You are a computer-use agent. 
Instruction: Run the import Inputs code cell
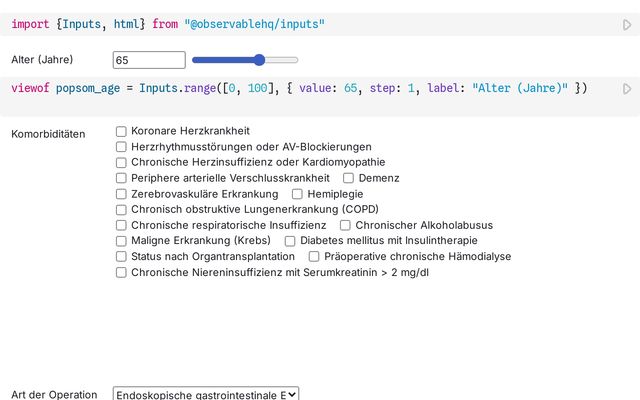pyautogui.click(x=627, y=24)
